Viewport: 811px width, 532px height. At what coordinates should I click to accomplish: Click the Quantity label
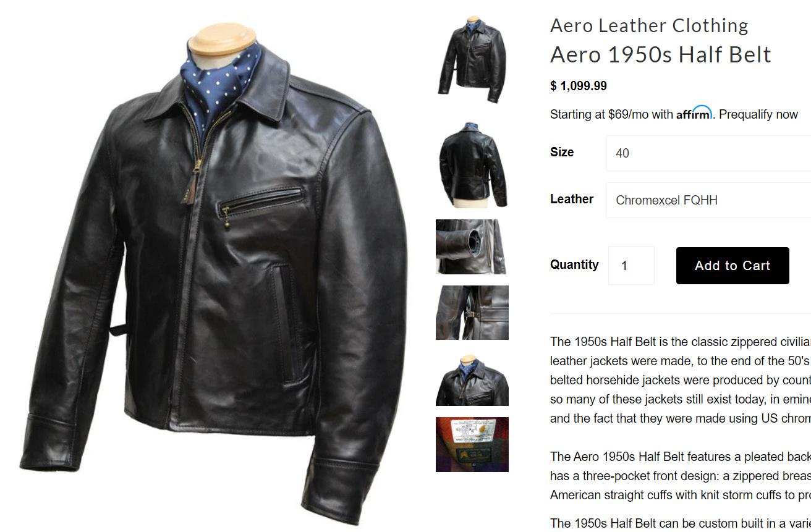(574, 264)
